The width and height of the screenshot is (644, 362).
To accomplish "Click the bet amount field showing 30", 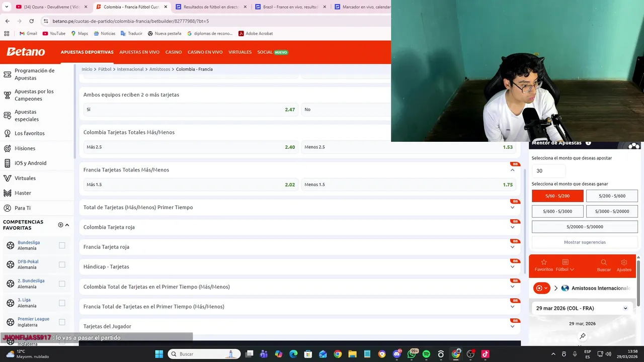I will (548, 171).
